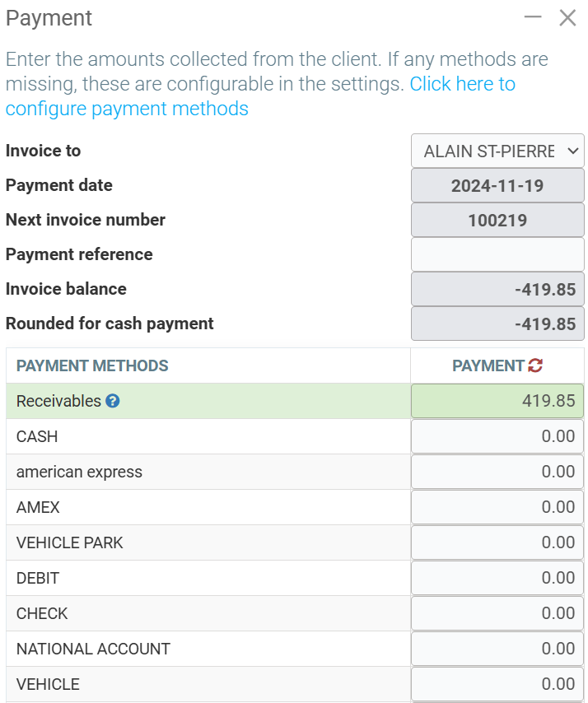
Task: Click the Next invoice number field
Action: coord(497,220)
